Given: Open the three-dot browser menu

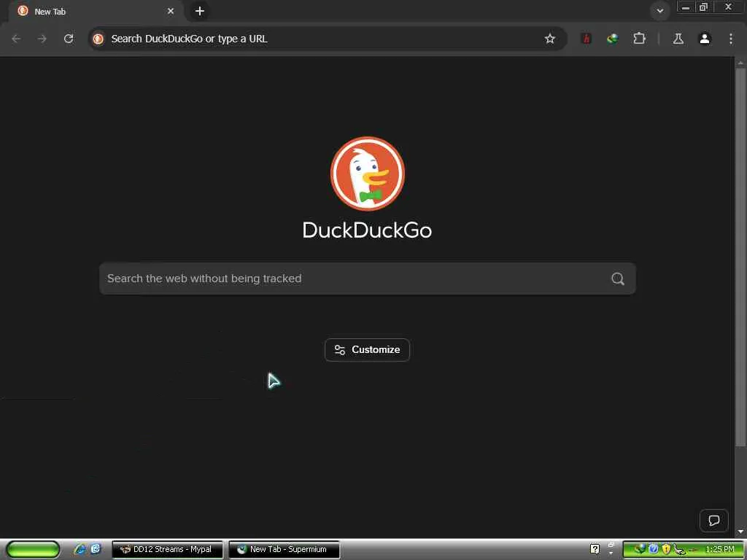Looking at the screenshot, I should tap(731, 39).
